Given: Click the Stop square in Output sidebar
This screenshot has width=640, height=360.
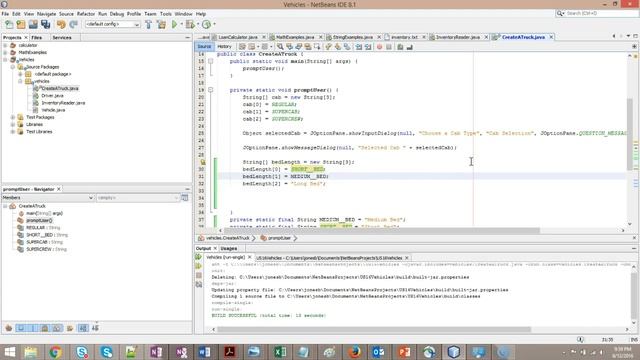Looking at the screenshot, I should [x=198, y=276].
